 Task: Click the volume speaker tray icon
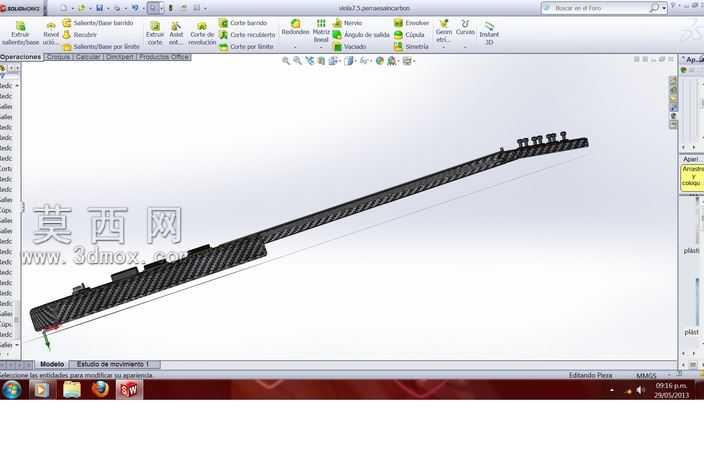coord(640,390)
